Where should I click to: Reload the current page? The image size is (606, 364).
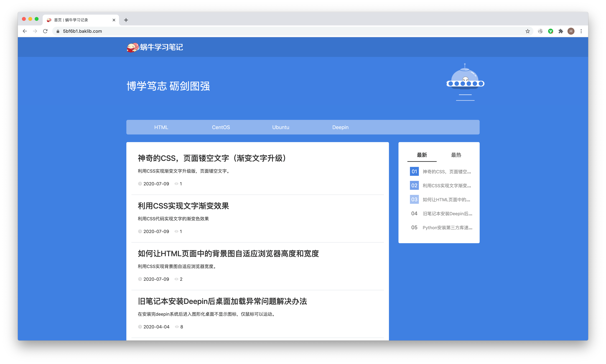[x=45, y=31]
